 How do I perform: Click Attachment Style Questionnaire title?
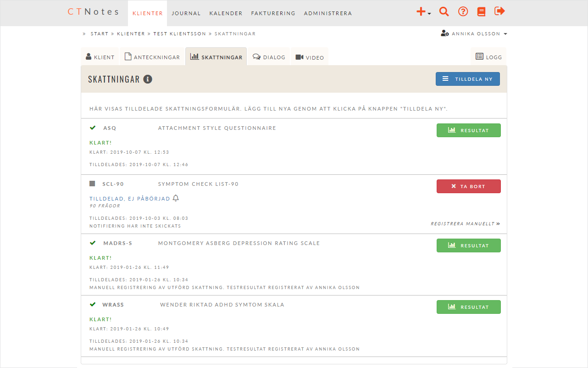point(217,128)
